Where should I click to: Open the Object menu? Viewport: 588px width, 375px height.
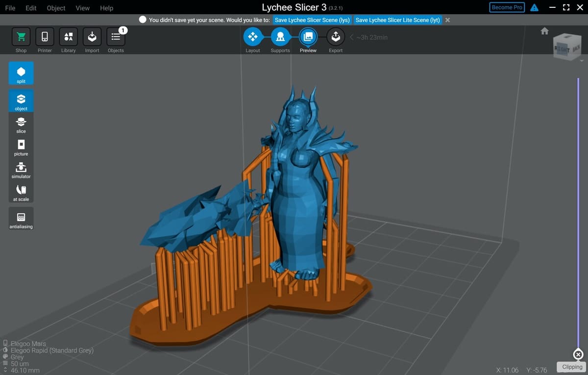point(56,8)
